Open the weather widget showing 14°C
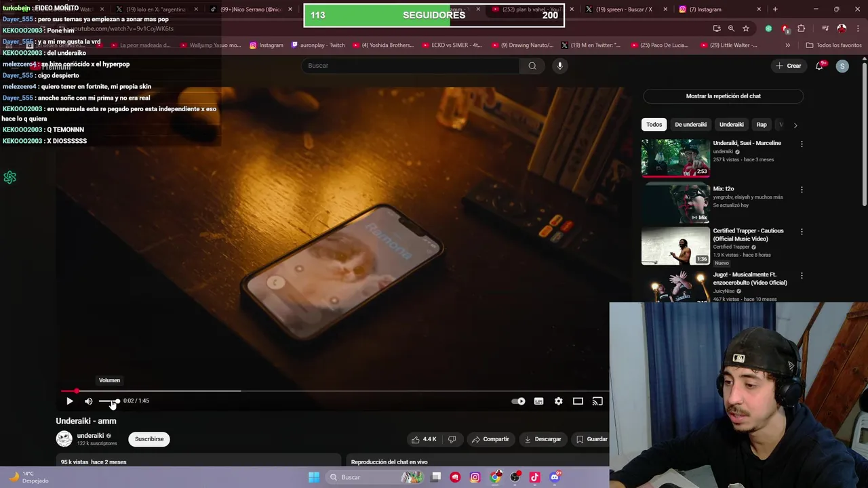868x488 pixels. (x=28, y=477)
